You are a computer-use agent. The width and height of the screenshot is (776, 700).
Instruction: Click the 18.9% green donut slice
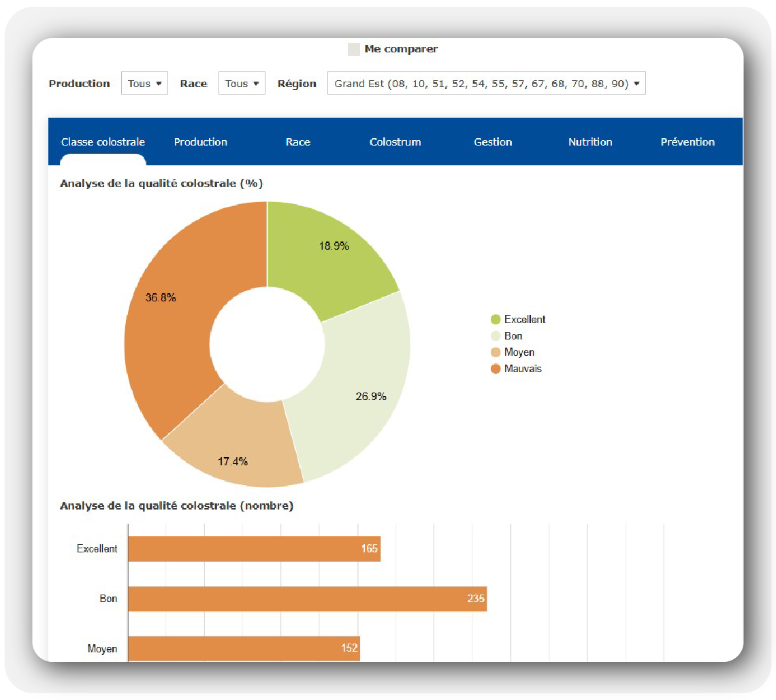tap(327, 255)
